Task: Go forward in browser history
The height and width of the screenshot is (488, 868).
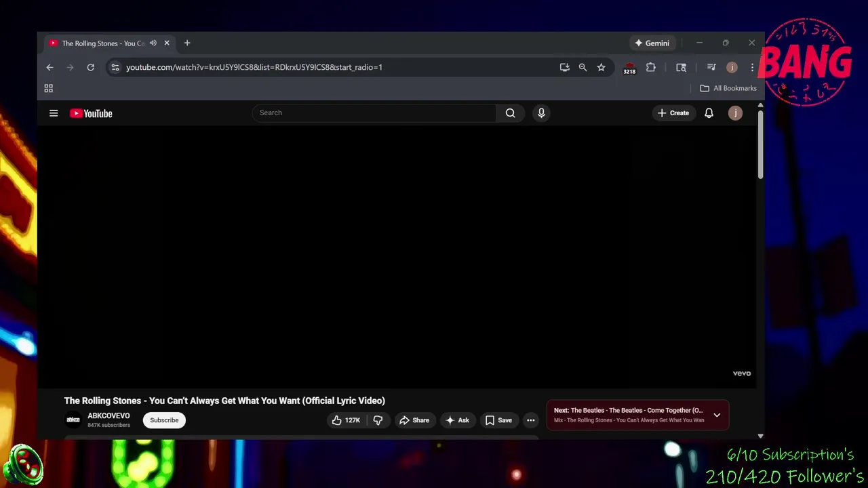Action: [x=70, y=67]
